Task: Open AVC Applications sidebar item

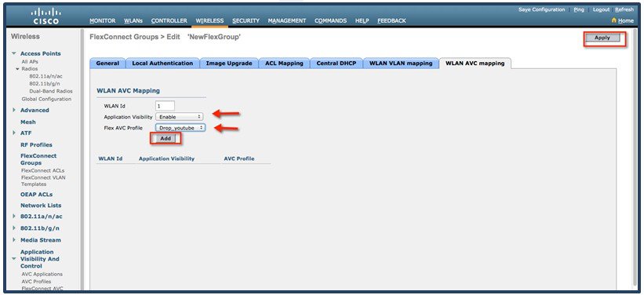Action: pyautogui.click(x=42, y=274)
